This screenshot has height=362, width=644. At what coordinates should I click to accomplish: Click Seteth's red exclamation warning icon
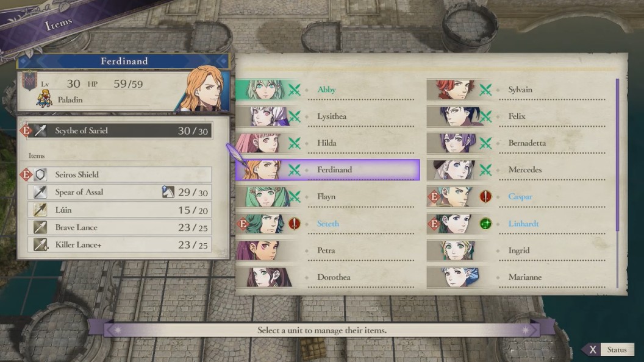pos(294,224)
